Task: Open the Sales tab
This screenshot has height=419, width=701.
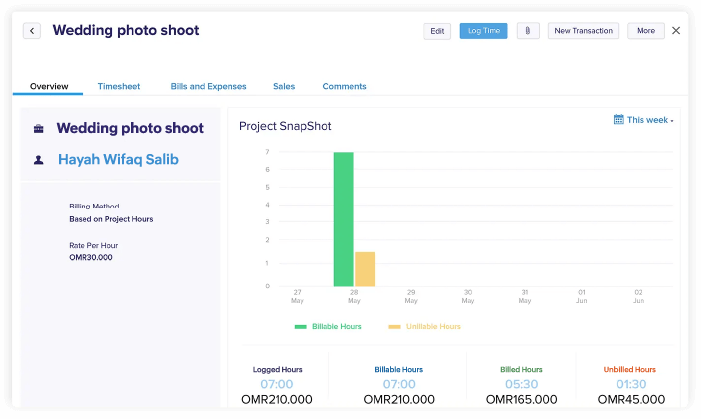Action: click(284, 86)
